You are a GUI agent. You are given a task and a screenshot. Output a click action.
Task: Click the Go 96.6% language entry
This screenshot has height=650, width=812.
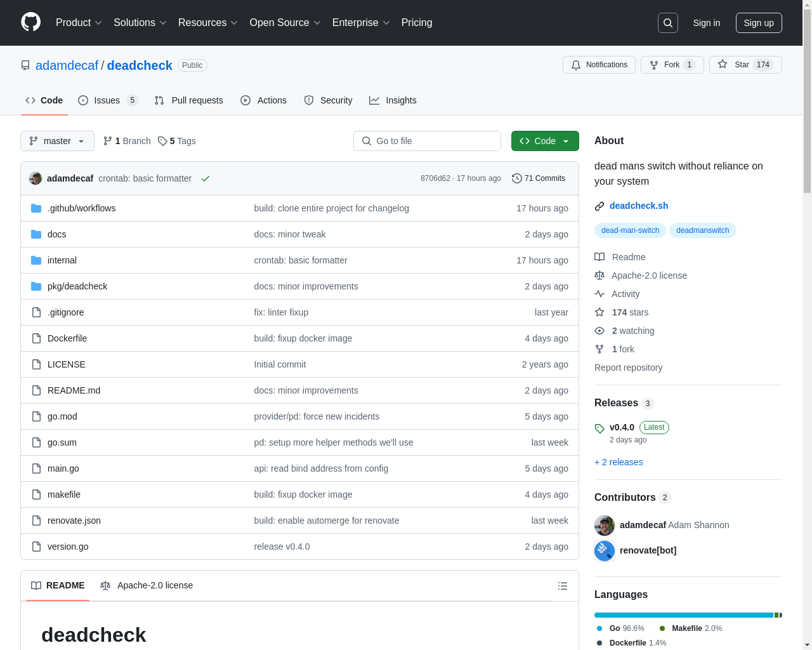point(620,628)
